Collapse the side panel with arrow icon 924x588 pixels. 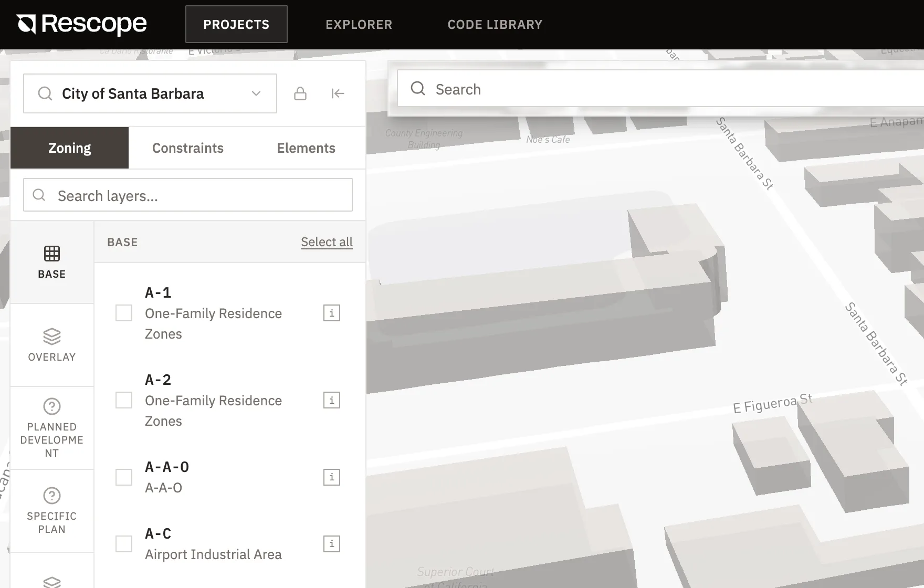point(338,93)
